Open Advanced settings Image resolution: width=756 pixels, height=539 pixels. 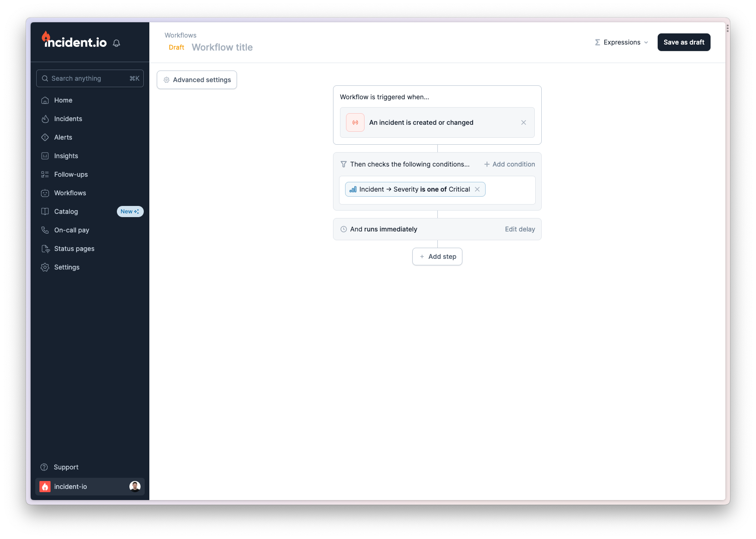pyautogui.click(x=197, y=80)
